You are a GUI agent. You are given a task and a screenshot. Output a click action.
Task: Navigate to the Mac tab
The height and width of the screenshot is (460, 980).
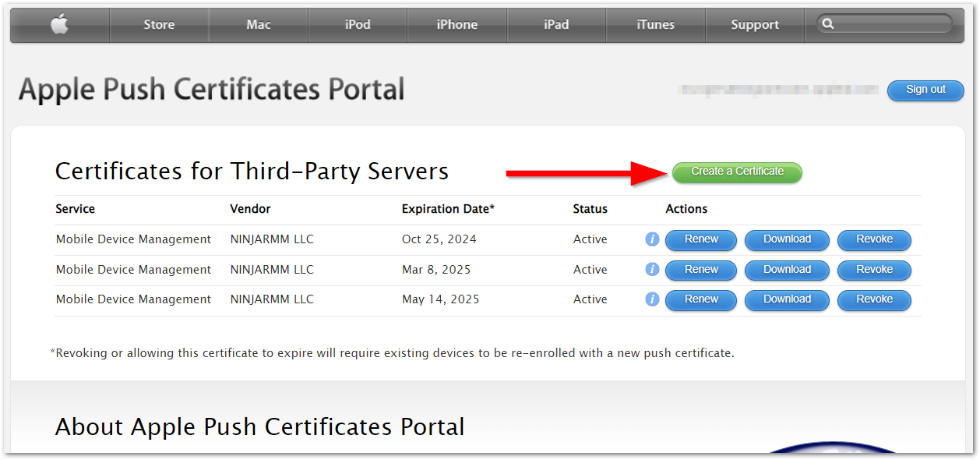258,24
